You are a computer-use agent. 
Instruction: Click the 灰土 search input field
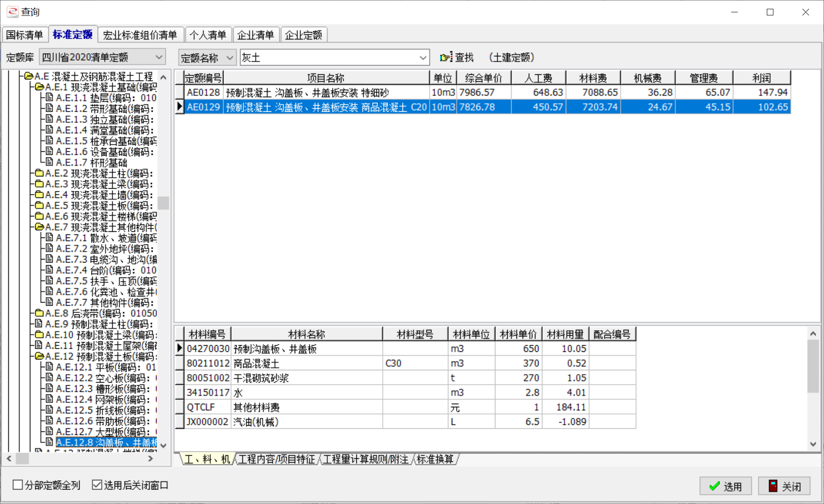click(x=328, y=58)
